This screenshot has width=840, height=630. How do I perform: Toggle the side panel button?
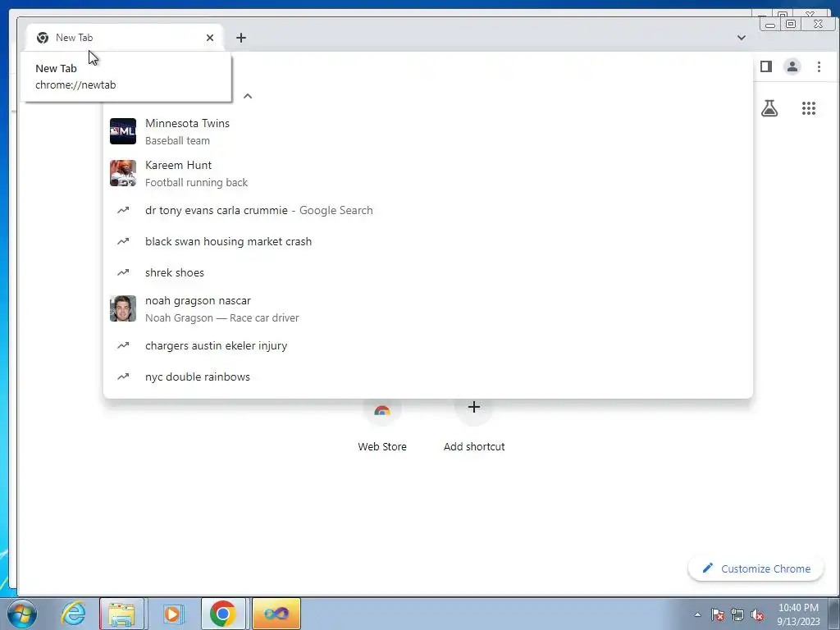766,66
